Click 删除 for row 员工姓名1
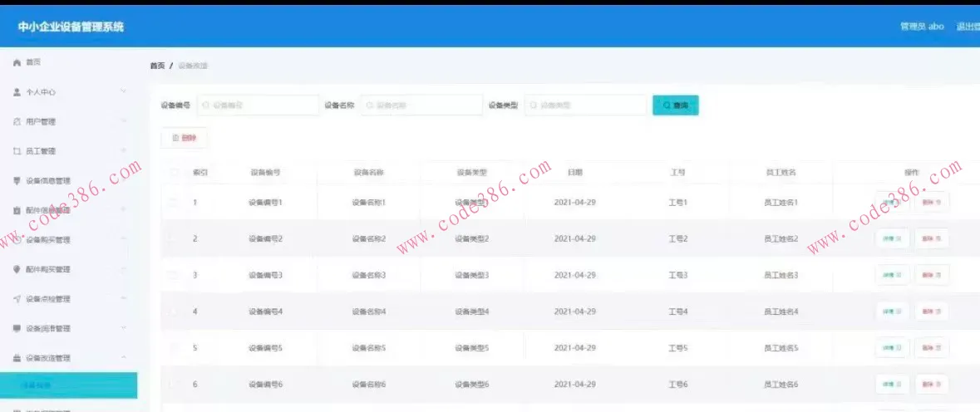Image resolution: width=980 pixels, height=412 pixels. (932, 202)
